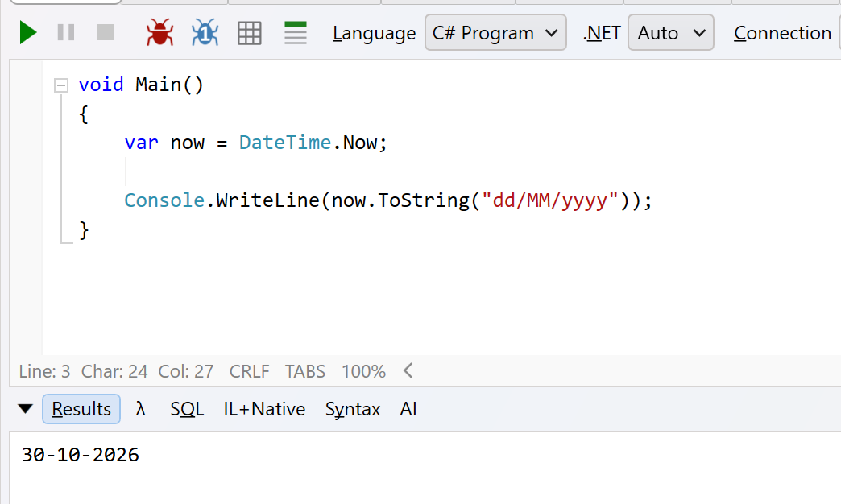This screenshot has width=841, height=504.
Task: Click the red bug debug icon
Action: tap(159, 33)
